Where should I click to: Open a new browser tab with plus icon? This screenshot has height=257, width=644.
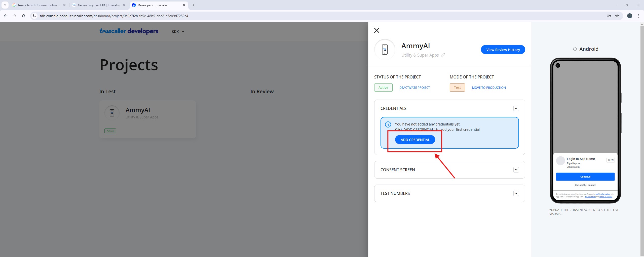click(193, 5)
